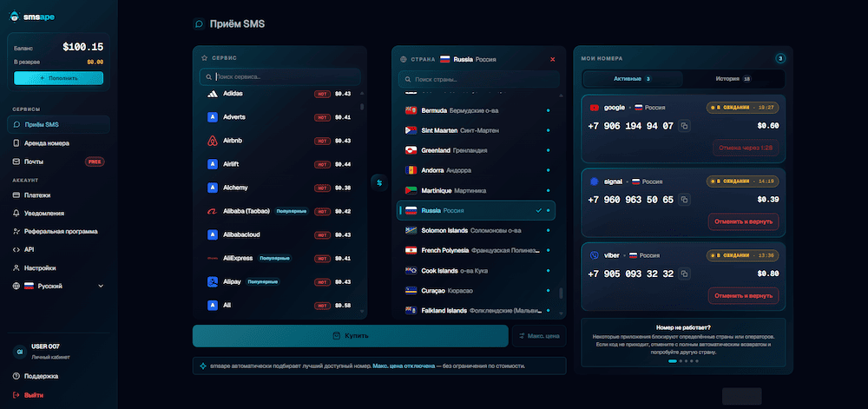The image size is (868, 409).
Task: Click the viber service icon
Action: 594,255
